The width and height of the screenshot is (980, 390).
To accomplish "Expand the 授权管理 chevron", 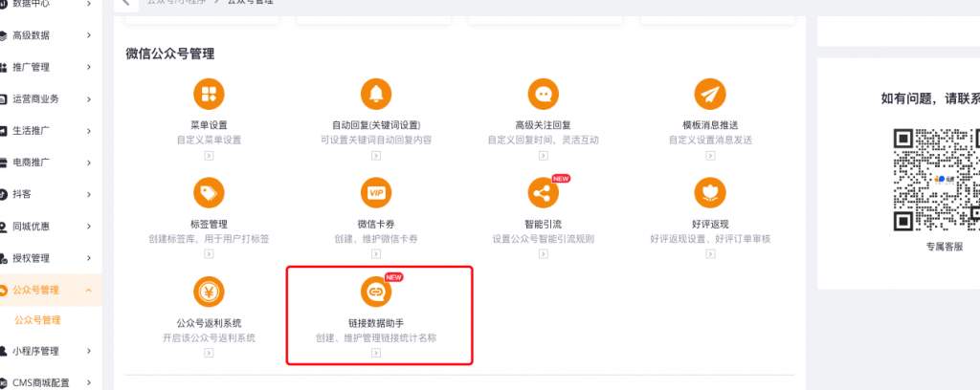I will point(89,258).
